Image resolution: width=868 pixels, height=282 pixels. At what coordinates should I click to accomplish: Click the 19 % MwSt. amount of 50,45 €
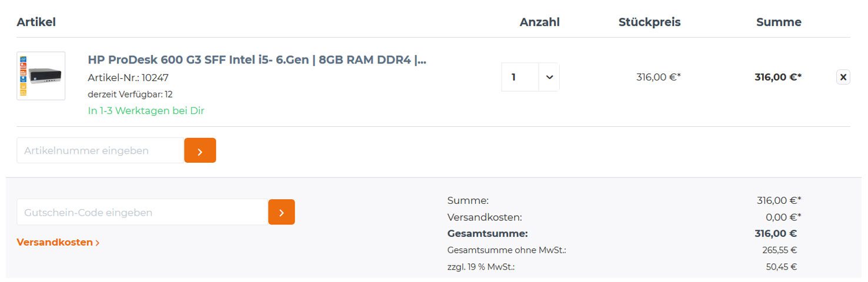(x=781, y=267)
